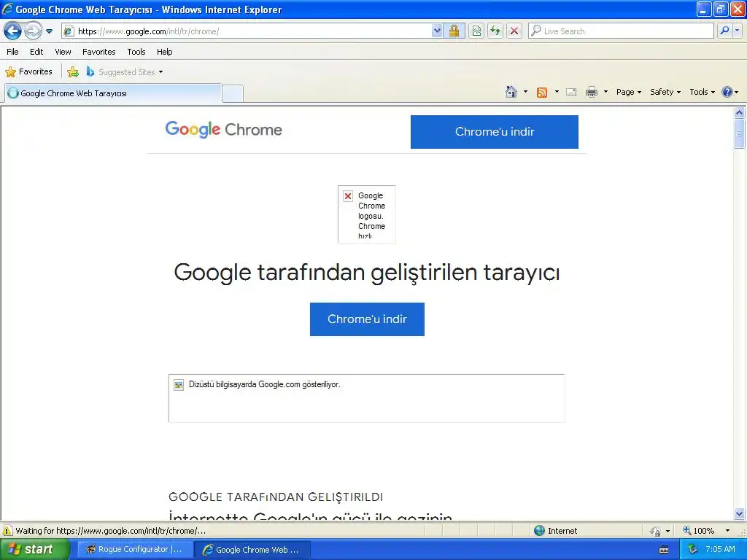Image resolution: width=747 pixels, height=560 pixels.
Task: Click the broken Google Chrome logosu image
Action: (367, 214)
